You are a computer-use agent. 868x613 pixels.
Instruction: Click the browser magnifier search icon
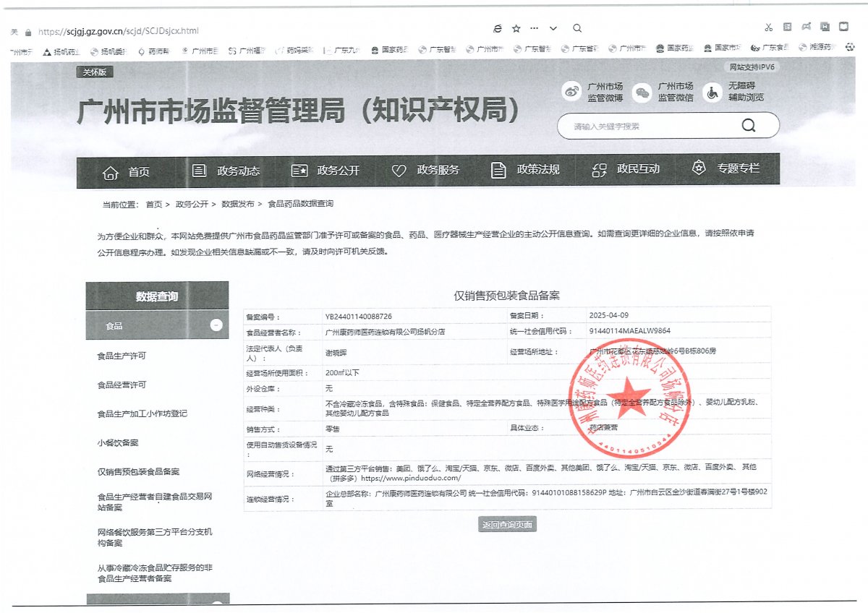(577, 28)
